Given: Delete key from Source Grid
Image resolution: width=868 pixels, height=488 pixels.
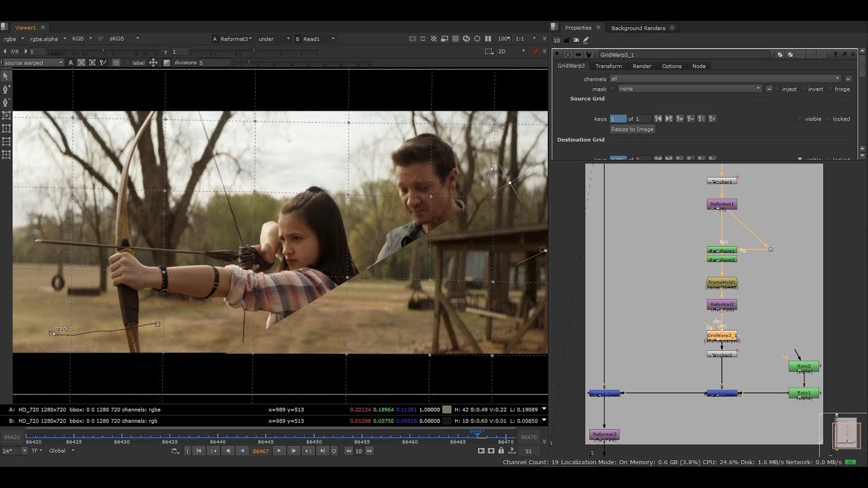Looking at the screenshot, I should (x=690, y=119).
